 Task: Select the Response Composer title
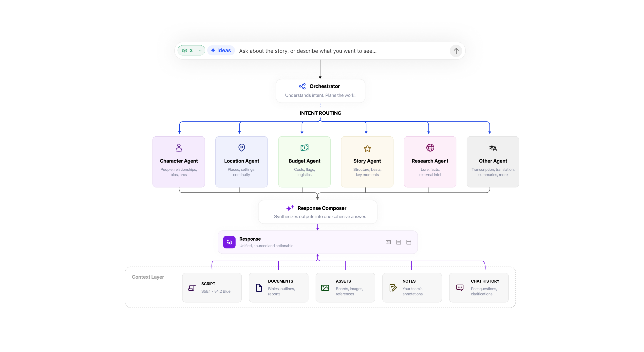(322, 208)
